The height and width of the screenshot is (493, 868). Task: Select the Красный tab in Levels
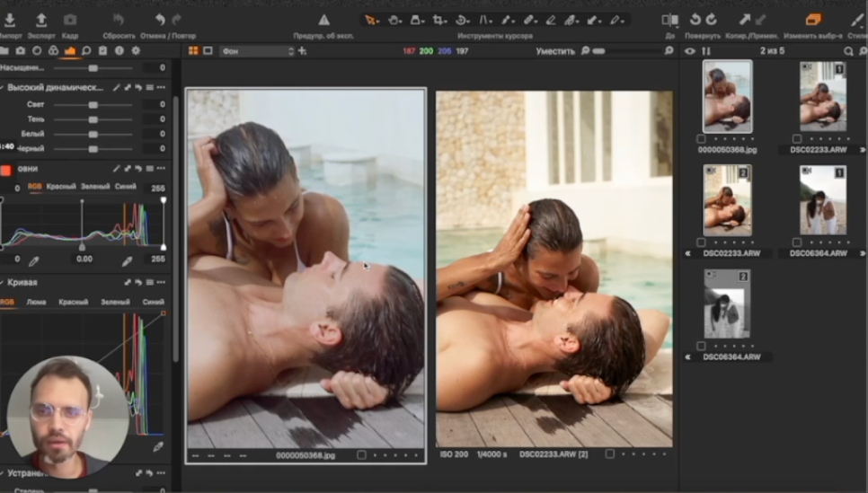pyautogui.click(x=63, y=187)
